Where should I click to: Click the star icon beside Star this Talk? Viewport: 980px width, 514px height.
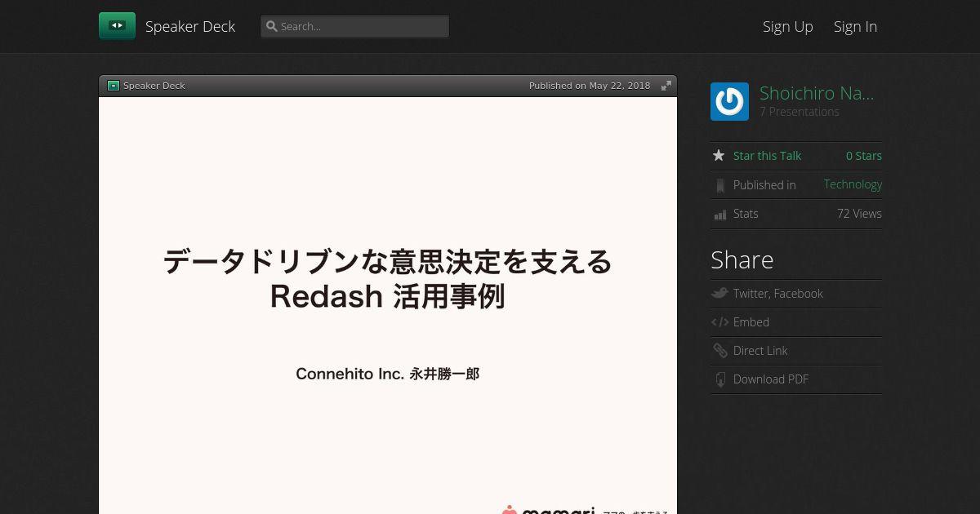[x=719, y=155]
